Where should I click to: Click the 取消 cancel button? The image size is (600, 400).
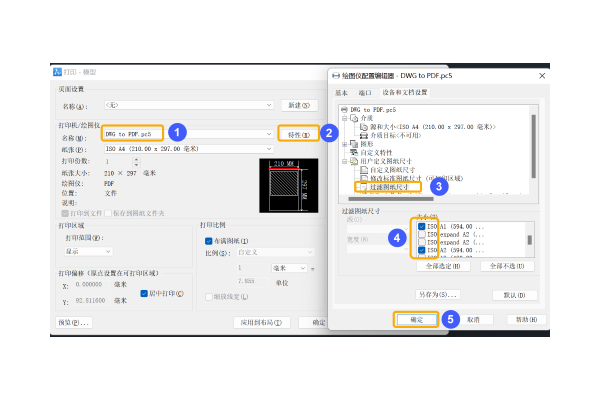(x=473, y=320)
